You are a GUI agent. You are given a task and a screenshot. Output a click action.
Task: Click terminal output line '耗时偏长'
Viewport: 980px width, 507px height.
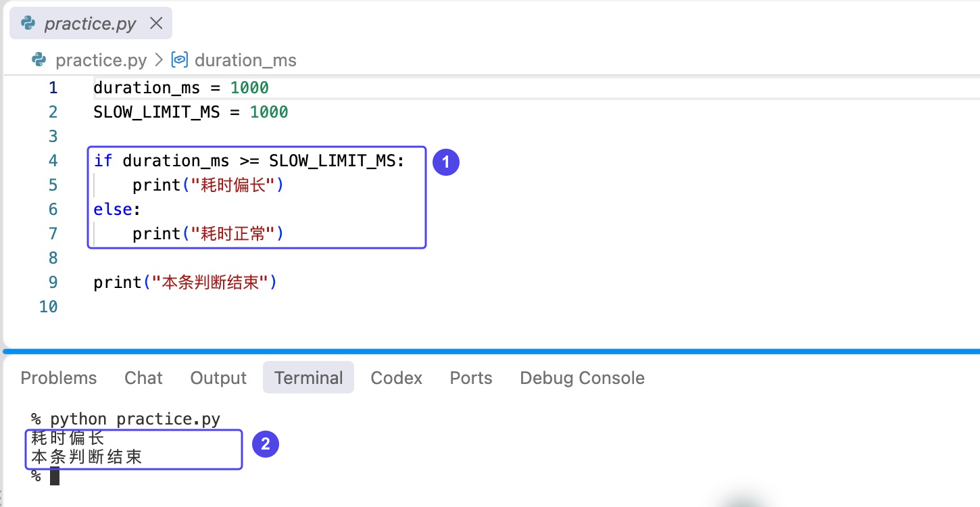tap(68, 438)
